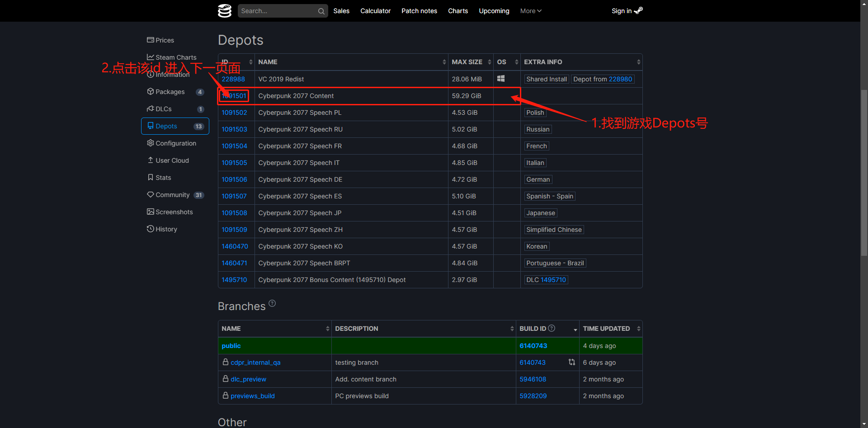The image size is (868, 428).
Task: Open the Community sidebar section
Action: pos(175,195)
